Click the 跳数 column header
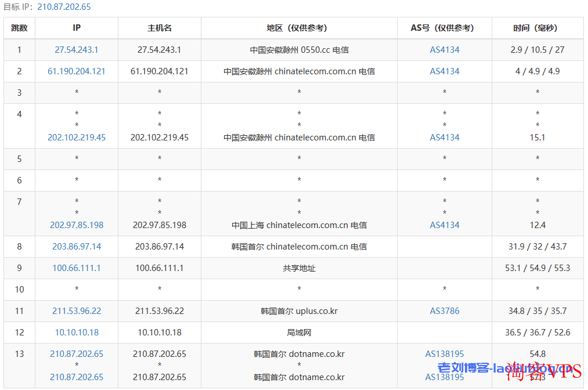Viewport: 588px width, 390px height. pyautogui.click(x=20, y=28)
